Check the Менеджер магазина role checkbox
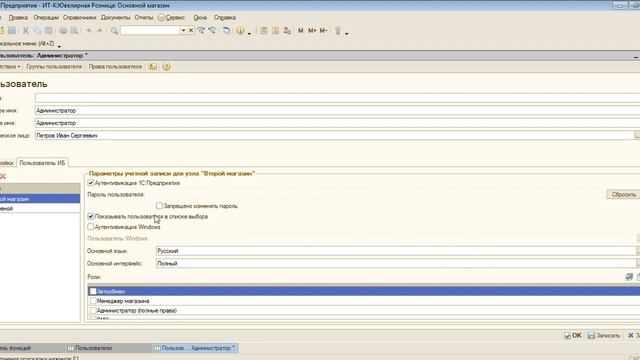This screenshot has width=640, height=360. pyautogui.click(x=93, y=301)
